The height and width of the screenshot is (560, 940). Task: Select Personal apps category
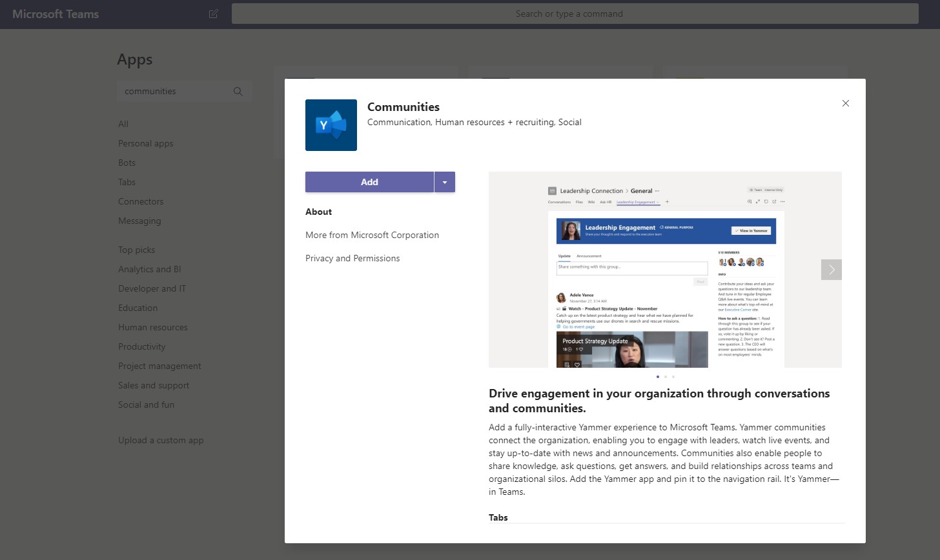(x=146, y=143)
